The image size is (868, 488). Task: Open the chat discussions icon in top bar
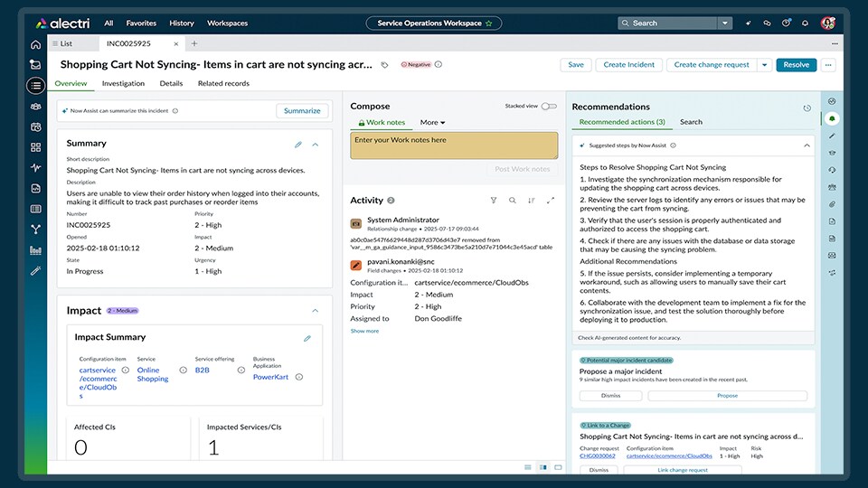pyautogui.click(x=767, y=23)
